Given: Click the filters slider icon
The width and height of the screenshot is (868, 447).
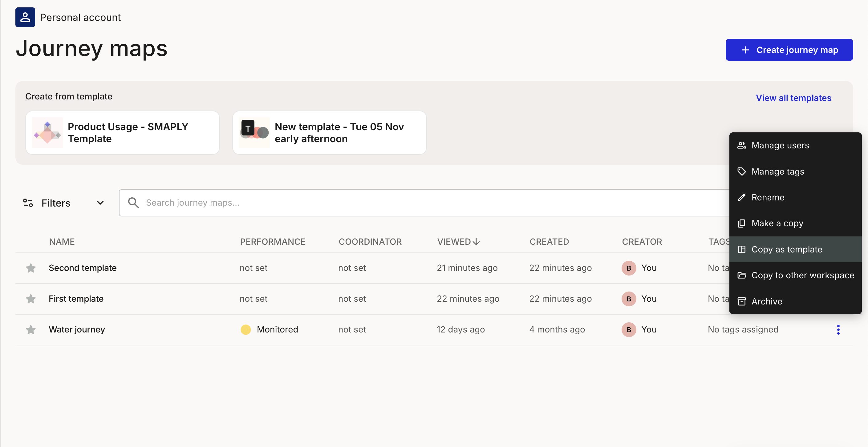Looking at the screenshot, I should [28, 203].
